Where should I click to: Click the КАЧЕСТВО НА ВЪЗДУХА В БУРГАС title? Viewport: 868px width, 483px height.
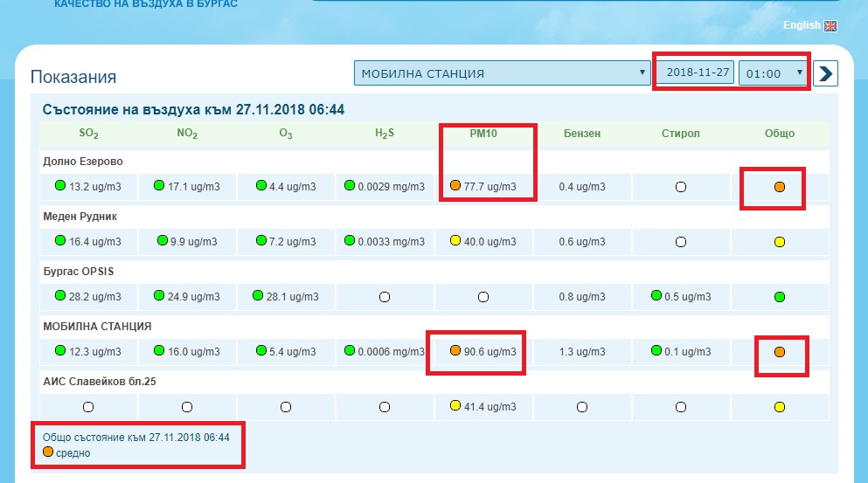(146, 3)
